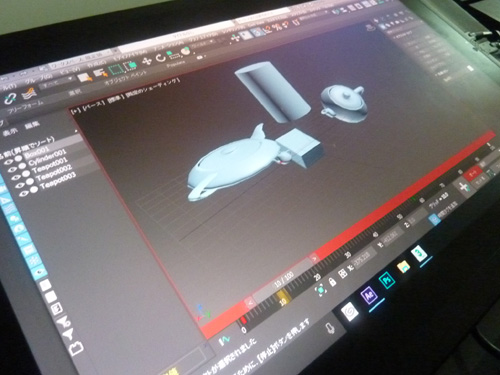Click the red Auto Key button
This screenshot has height=375, width=500.
tap(473, 173)
